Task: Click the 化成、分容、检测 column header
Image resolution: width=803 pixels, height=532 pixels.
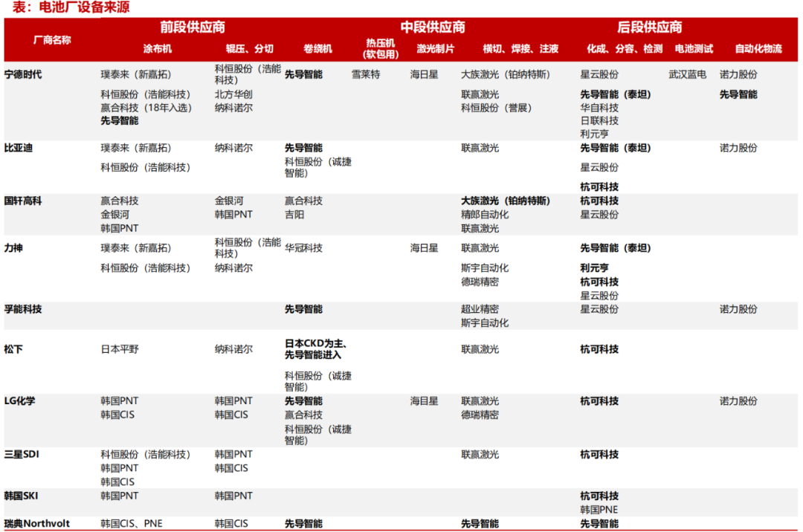Action: coord(625,48)
